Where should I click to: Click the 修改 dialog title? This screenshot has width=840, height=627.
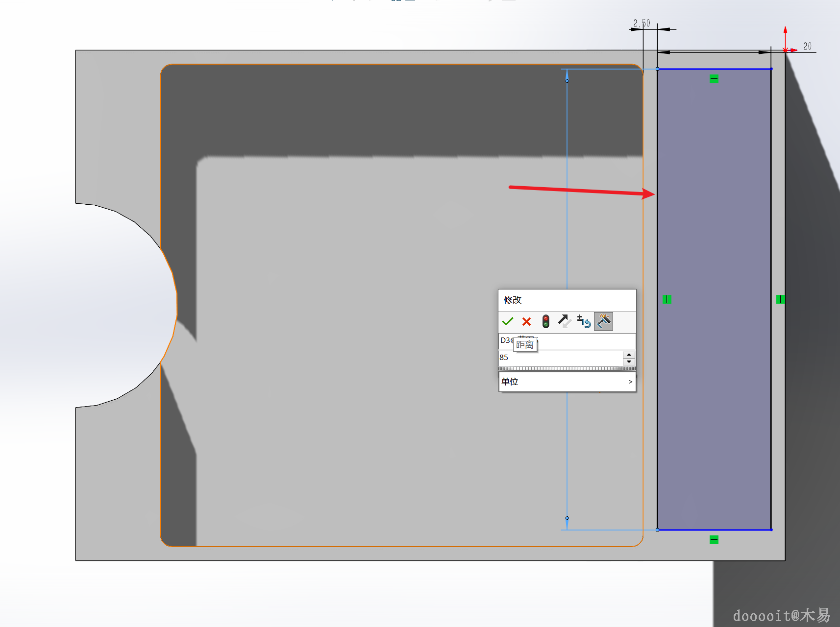coord(513,300)
